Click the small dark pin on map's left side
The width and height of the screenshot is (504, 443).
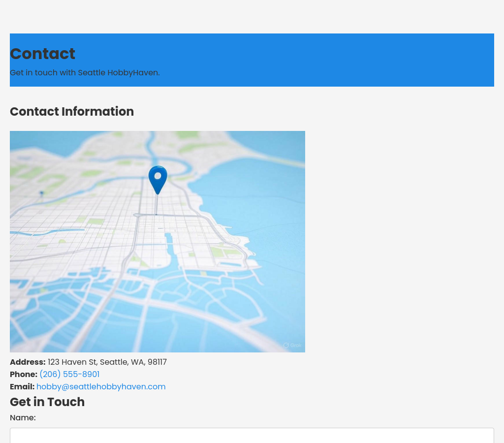(x=41, y=193)
